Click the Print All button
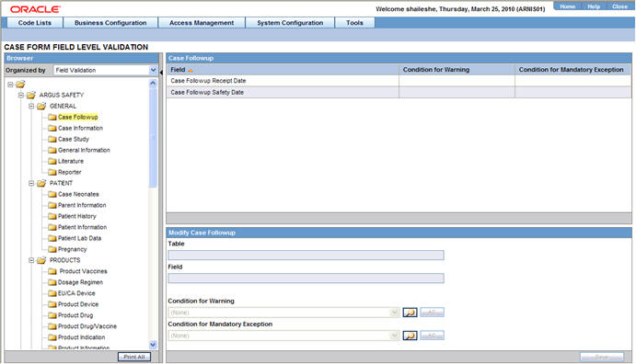This screenshot has height=364, width=636. [x=134, y=357]
